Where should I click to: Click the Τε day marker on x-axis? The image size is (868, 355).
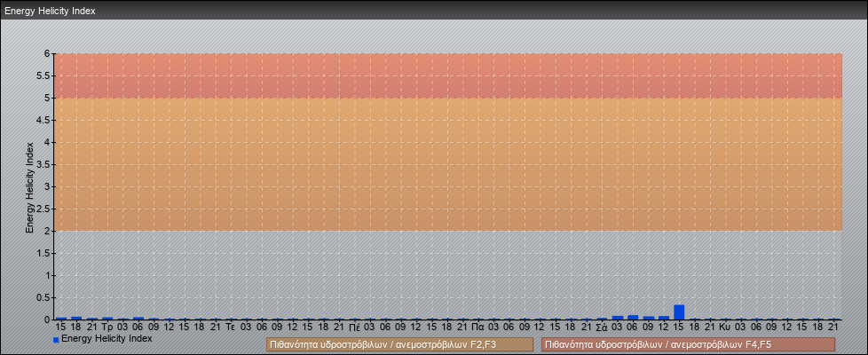coord(231,327)
